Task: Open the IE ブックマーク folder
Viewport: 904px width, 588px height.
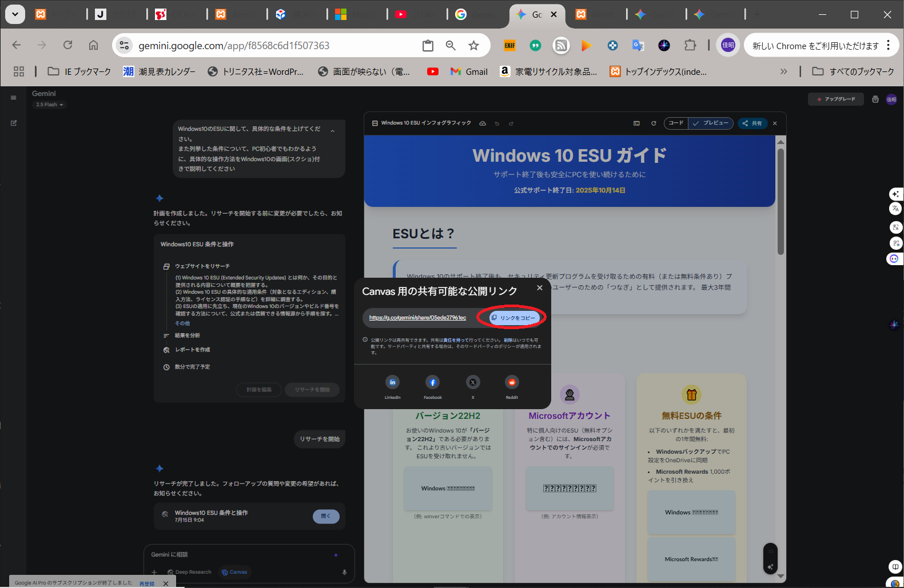Action: tap(79, 71)
